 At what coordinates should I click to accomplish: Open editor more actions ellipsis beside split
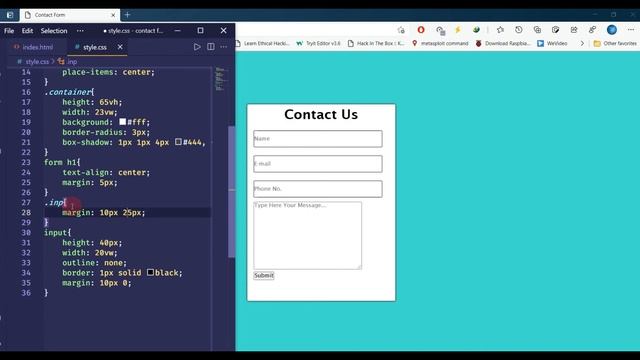(224, 47)
